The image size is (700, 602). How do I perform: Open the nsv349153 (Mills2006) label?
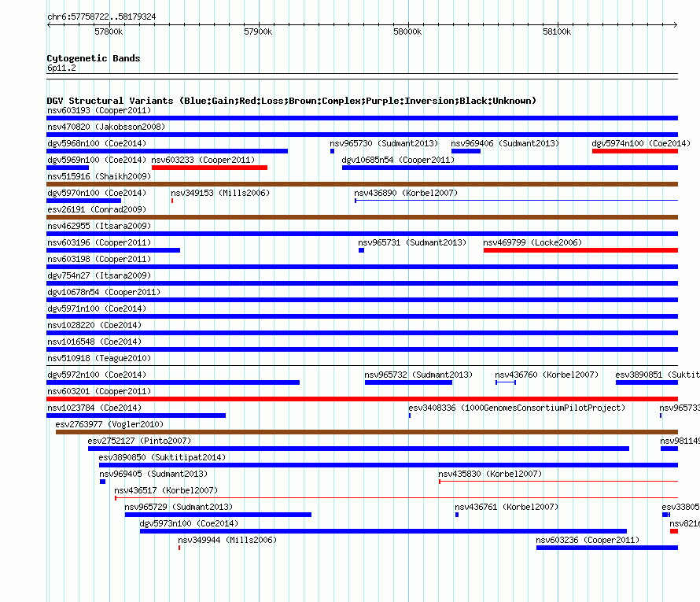pyautogui.click(x=220, y=193)
